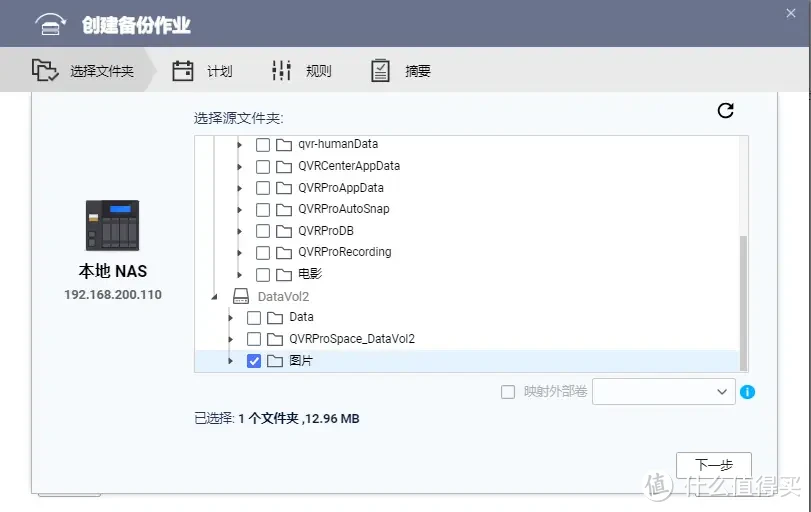Click folder icon of QVRProDB
The width and height of the screenshot is (811, 512).
[283, 231]
